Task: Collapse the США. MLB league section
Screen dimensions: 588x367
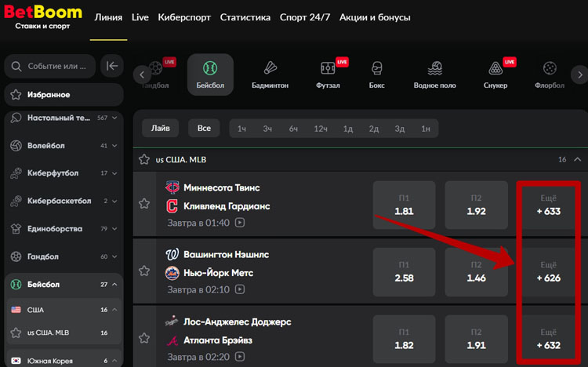Action: tap(578, 159)
